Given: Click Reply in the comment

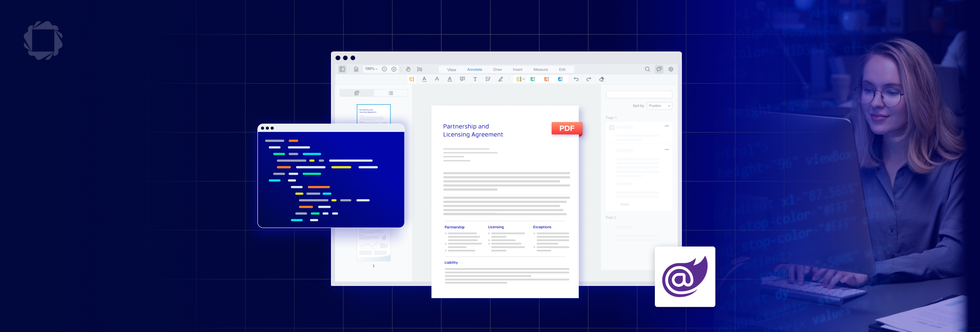Looking at the screenshot, I should pyautogui.click(x=625, y=204).
